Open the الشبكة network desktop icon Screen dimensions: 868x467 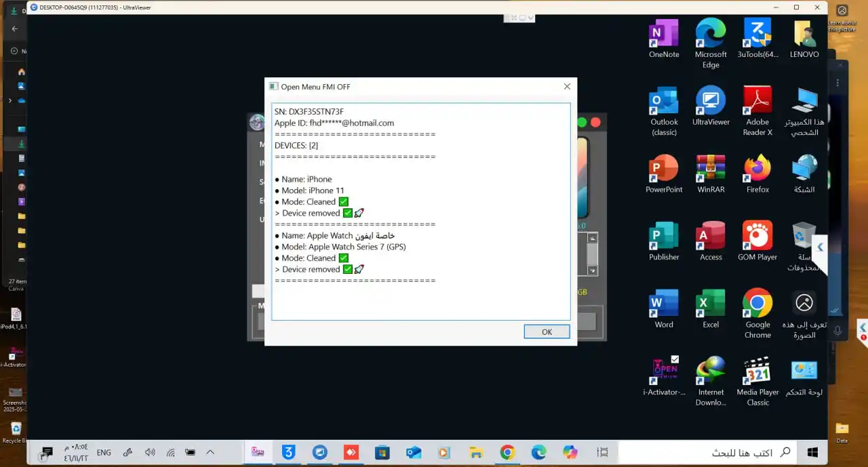tap(804, 174)
